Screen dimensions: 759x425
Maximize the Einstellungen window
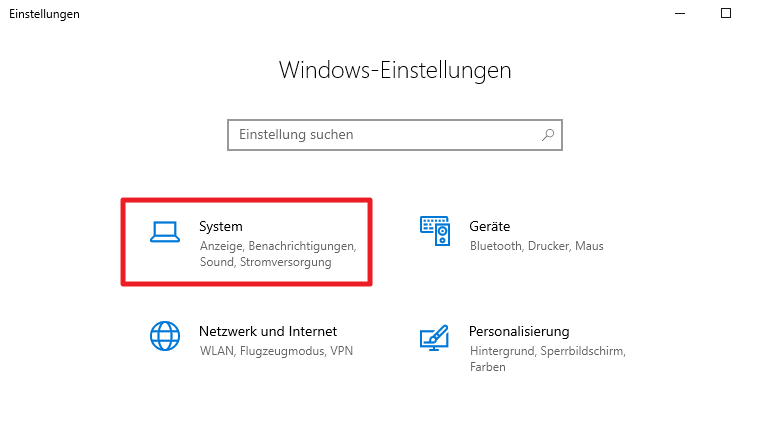(x=726, y=14)
